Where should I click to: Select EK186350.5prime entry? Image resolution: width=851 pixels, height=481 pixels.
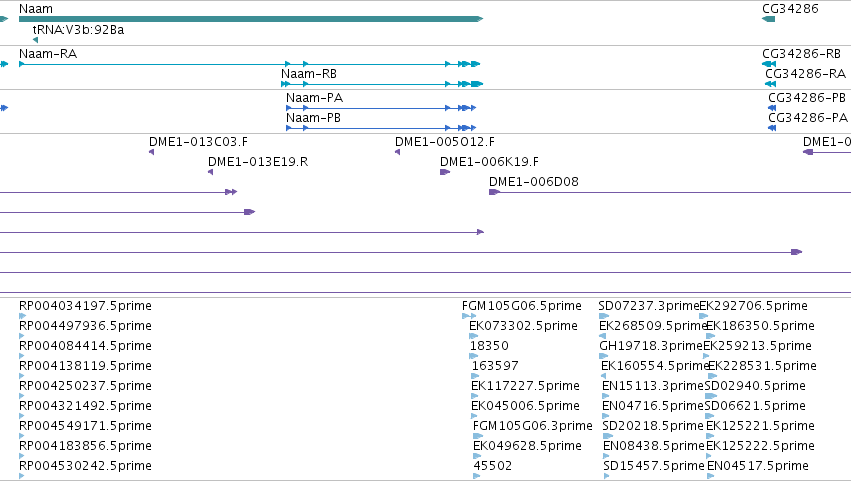coord(760,326)
